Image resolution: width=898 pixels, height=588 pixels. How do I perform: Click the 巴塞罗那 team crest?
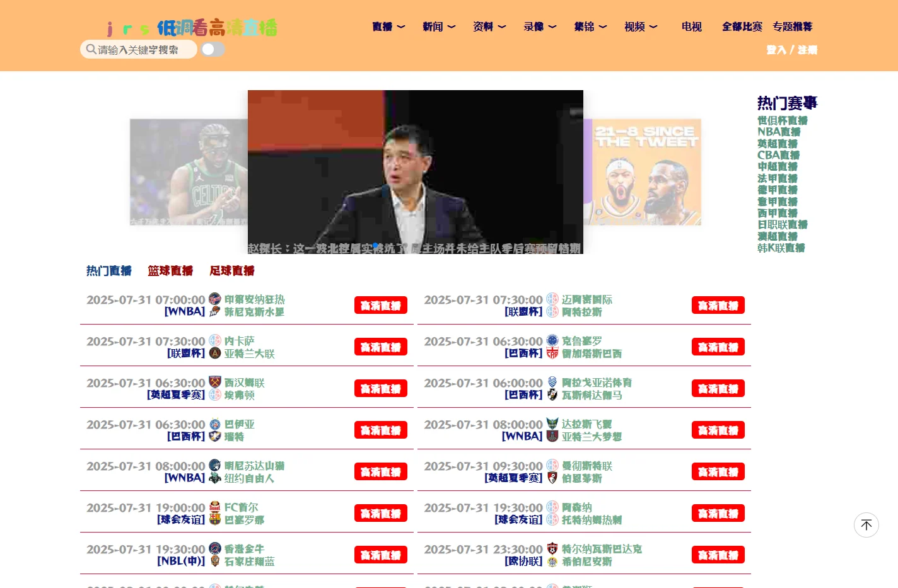(x=215, y=519)
